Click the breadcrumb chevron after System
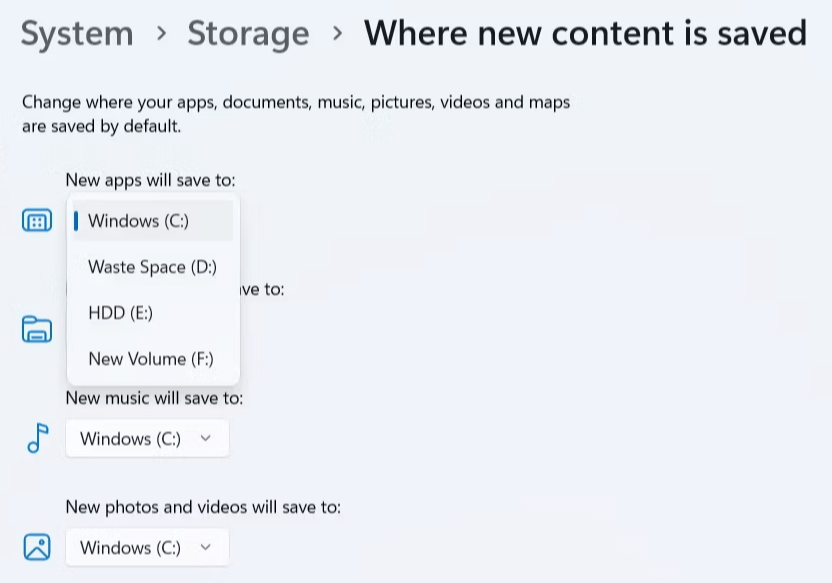 (161, 33)
